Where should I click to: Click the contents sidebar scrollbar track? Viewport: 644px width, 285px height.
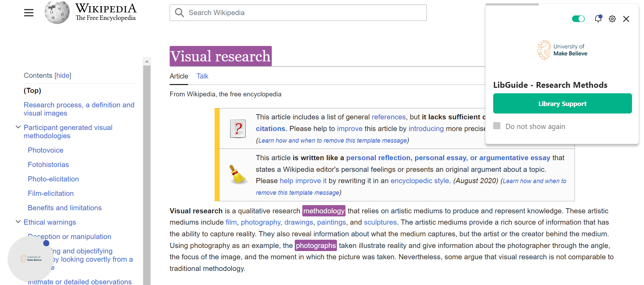pyautogui.click(x=147, y=175)
